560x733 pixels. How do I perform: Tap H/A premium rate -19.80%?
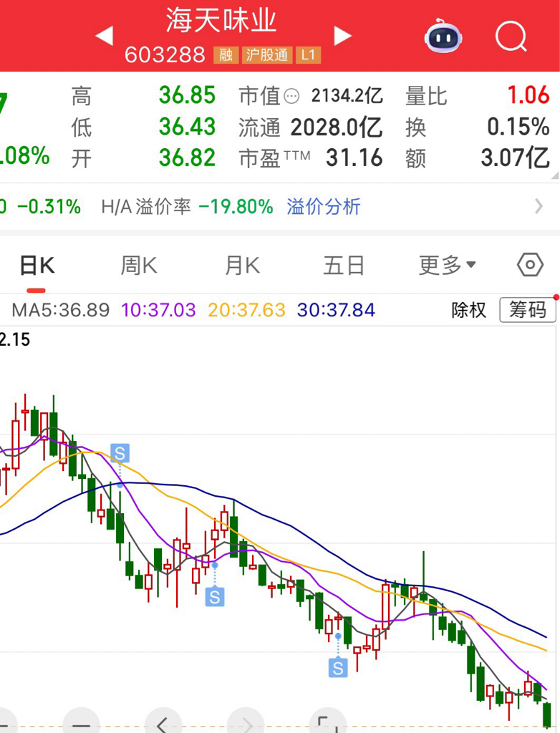coord(236,207)
